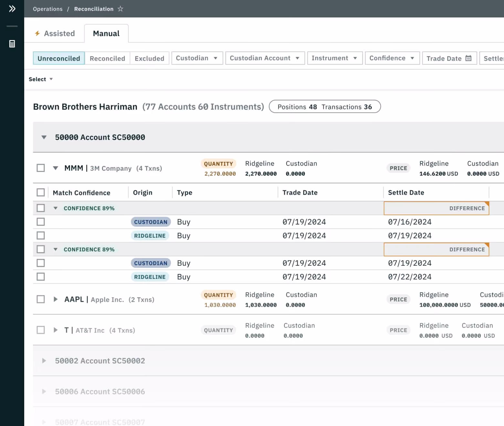Check the second CONFIDENCE 89% group checkbox

[41, 249]
